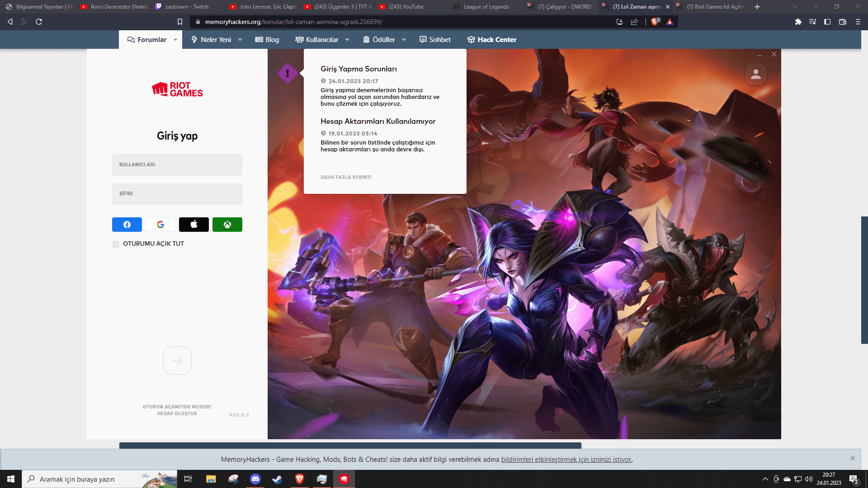Sign in with the Facebook button

click(127, 225)
